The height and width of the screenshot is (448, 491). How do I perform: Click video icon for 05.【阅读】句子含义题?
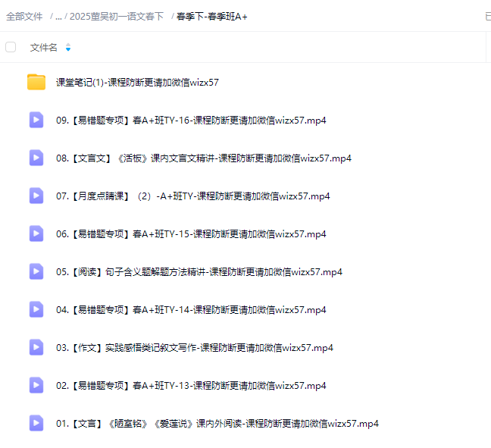36,271
